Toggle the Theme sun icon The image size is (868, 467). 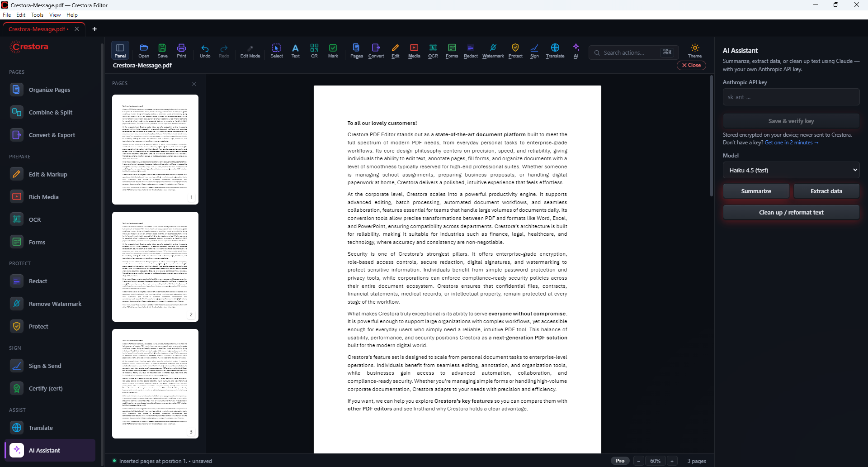pyautogui.click(x=695, y=51)
